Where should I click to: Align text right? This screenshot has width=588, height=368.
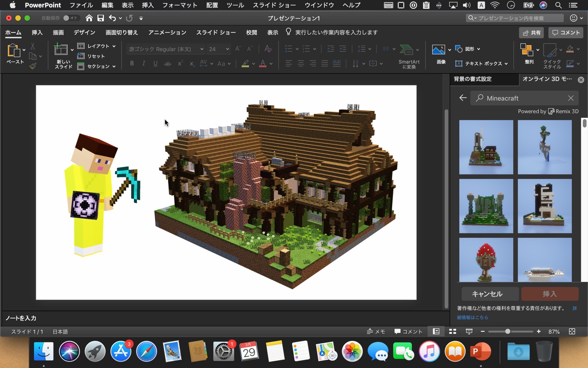[x=313, y=64]
